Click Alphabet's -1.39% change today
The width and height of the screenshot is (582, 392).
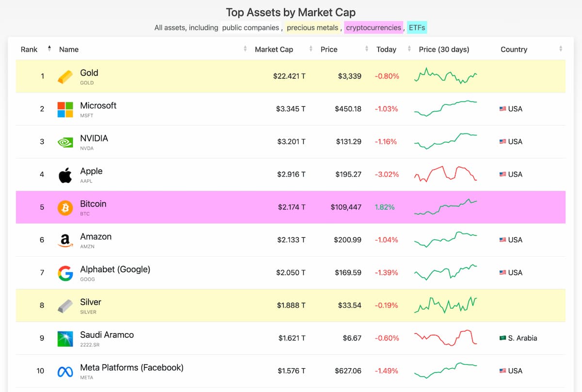click(x=387, y=273)
